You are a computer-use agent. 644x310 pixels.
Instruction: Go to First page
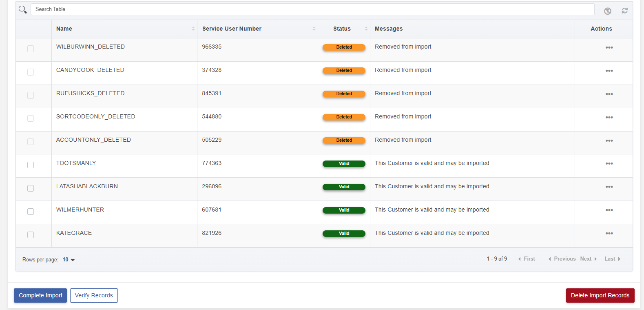point(527,259)
